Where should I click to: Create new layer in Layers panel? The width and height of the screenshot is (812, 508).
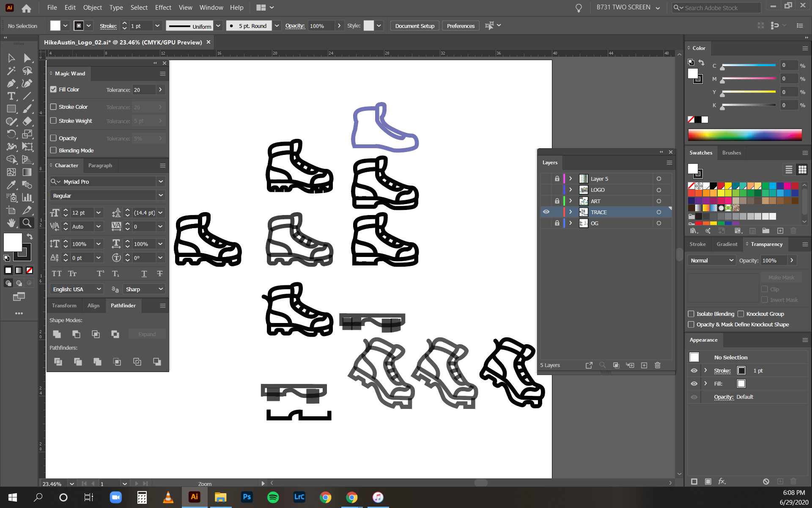[644, 365]
